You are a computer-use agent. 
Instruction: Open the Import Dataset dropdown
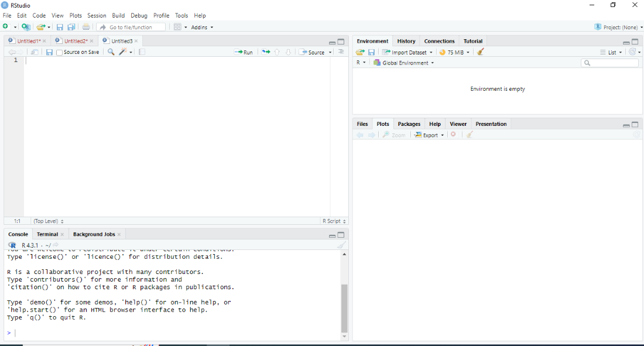[407, 52]
